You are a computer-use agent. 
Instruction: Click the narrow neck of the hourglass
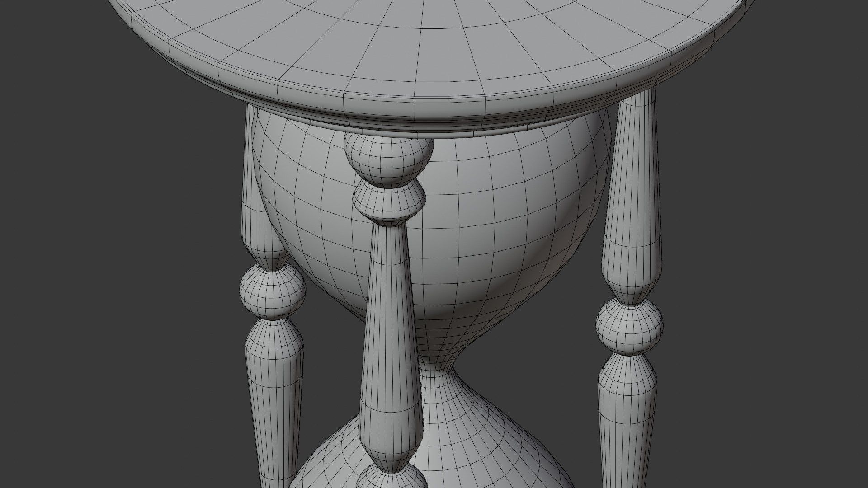point(436,367)
